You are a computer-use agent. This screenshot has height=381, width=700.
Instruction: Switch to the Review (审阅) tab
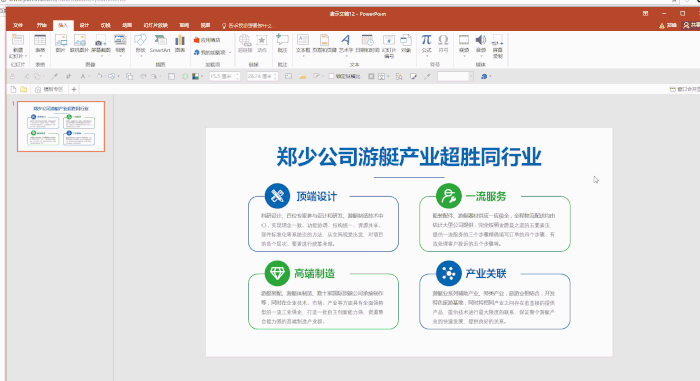[x=184, y=25]
